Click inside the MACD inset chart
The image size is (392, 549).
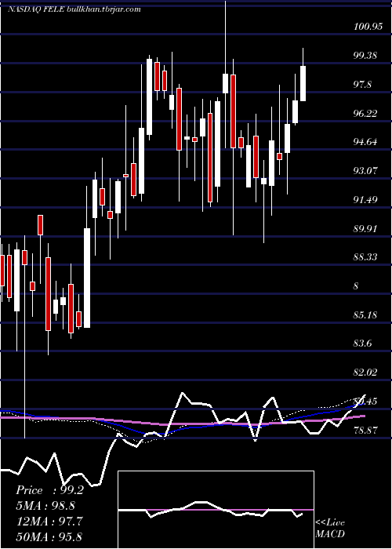point(216,510)
